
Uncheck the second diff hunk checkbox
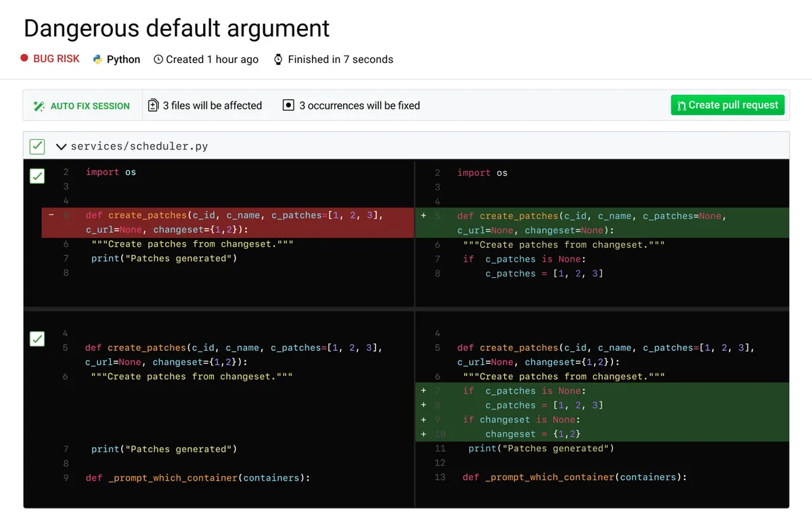37,339
